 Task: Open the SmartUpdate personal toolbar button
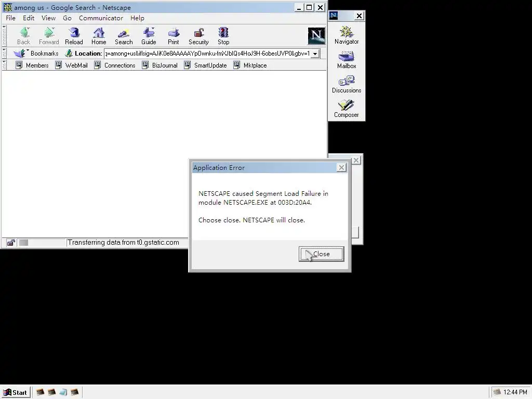205,65
